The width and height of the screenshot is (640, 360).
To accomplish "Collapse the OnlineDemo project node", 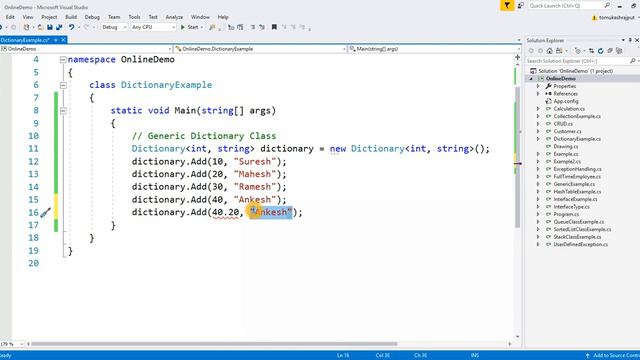I will tap(531, 79).
